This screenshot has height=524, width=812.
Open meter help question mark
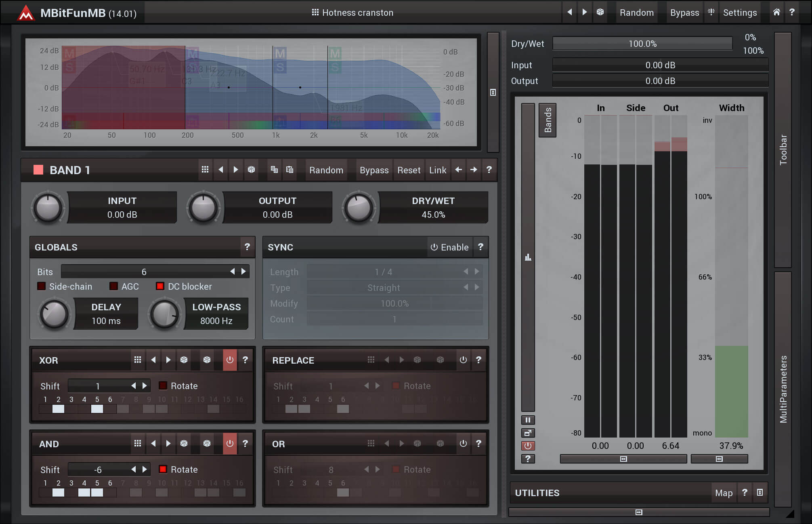[528, 459]
